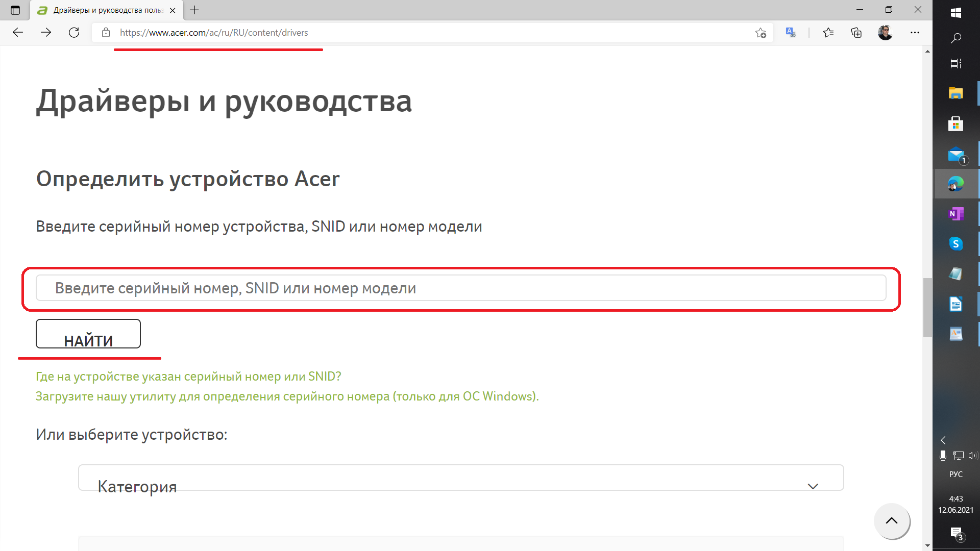Open the Mail app
The height and width of the screenshot is (551, 980).
[956, 154]
